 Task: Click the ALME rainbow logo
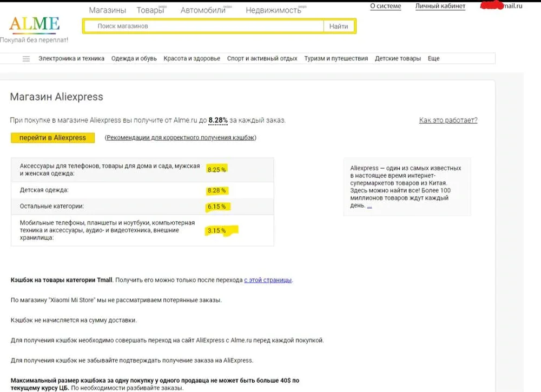(34, 24)
